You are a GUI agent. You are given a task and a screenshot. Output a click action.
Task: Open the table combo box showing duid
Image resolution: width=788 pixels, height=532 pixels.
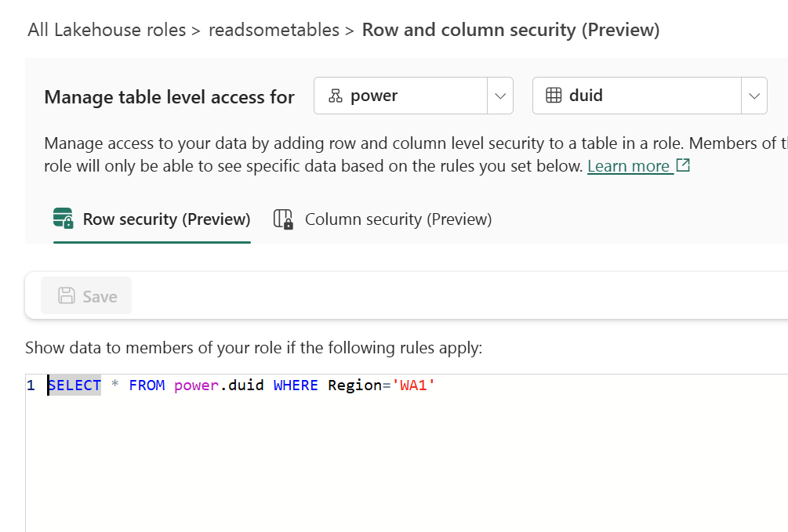pos(637,96)
